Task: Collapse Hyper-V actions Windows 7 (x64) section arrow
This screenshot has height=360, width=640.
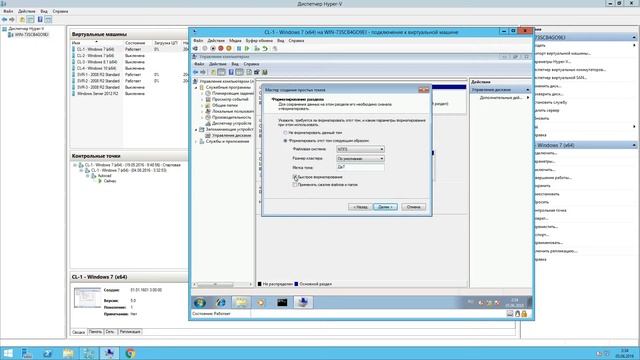Action: 634,145
